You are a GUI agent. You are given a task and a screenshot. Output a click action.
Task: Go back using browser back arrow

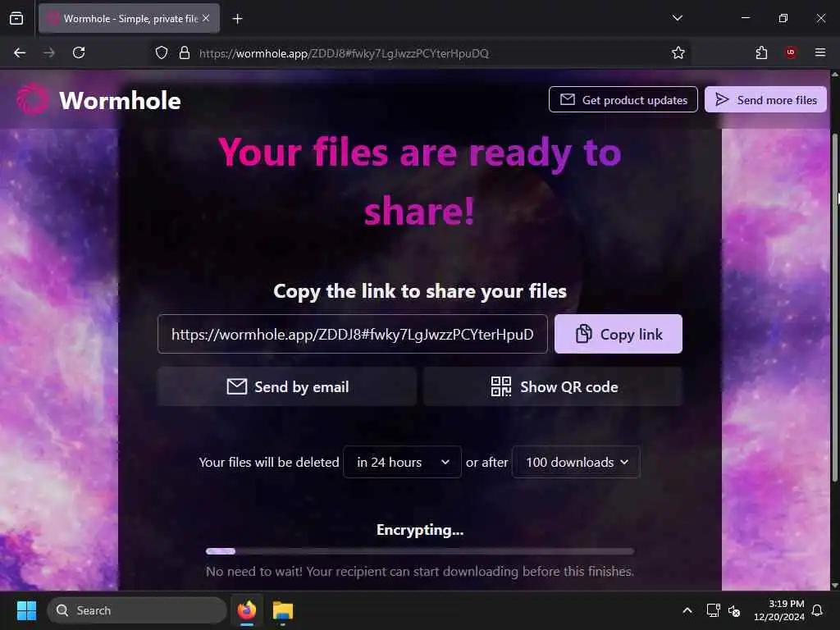[x=20, y=52]
